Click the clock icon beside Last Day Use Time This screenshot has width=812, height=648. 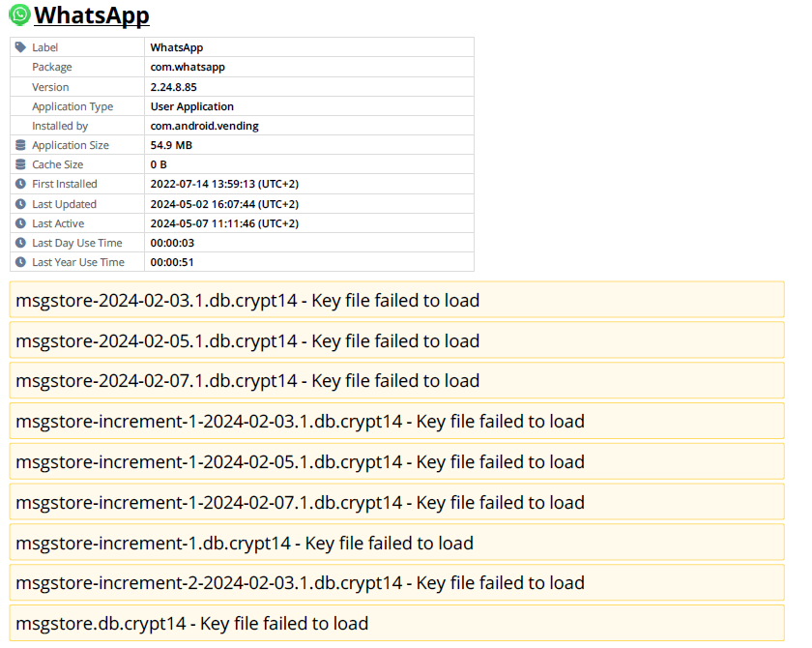[x=21, y=243]
